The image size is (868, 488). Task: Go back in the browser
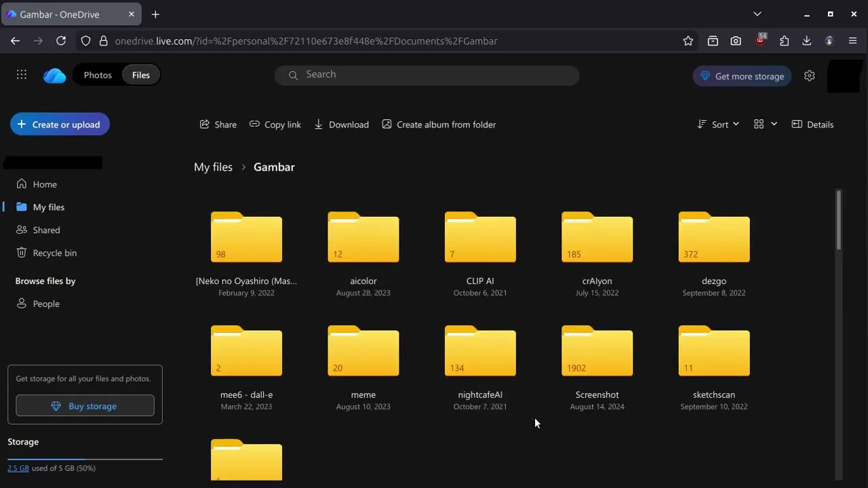[16, 41]
